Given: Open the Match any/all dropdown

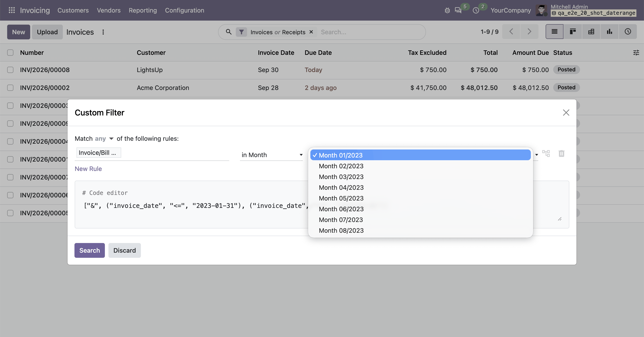Looking at the screenshot, I should point(104,139).
